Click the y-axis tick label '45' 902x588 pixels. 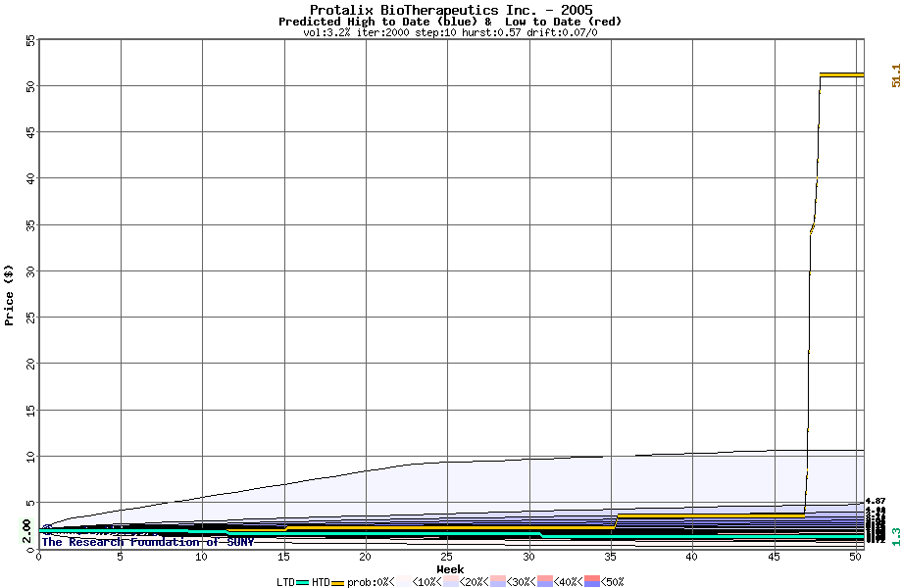pyautogui.click(x=30, y=132)
